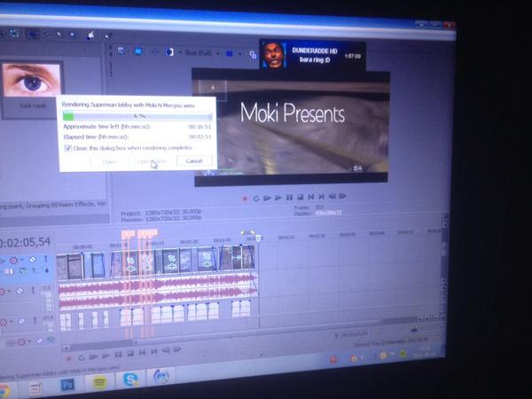Expand the Split Screen View dropdown arrow
Image resolution: width=532 pixels, height=399 pixels.
(180, 52)
